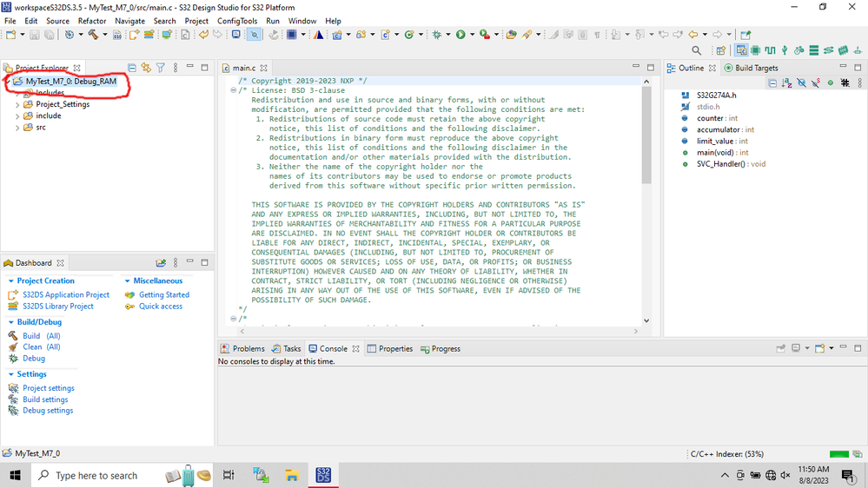Click Quick access link

161,306
